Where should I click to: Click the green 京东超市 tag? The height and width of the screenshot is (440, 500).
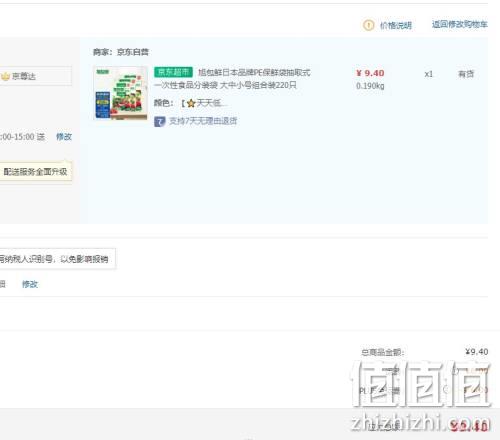(x=173, y=72)
